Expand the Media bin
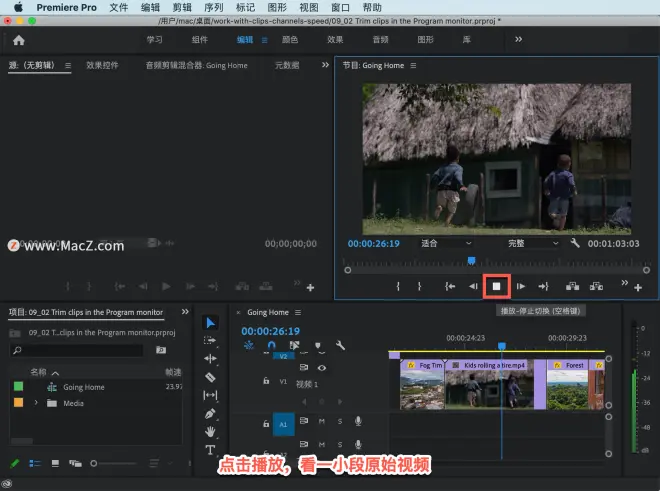660x491 pixels. (x=36, y=403)
